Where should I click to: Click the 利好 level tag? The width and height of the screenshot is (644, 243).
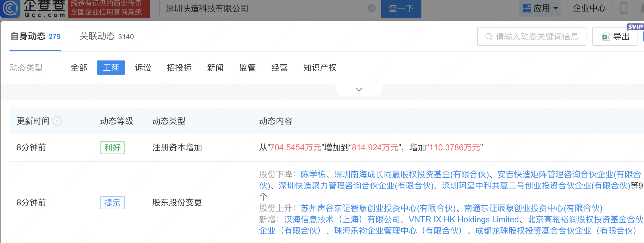[x=112, y=148]
